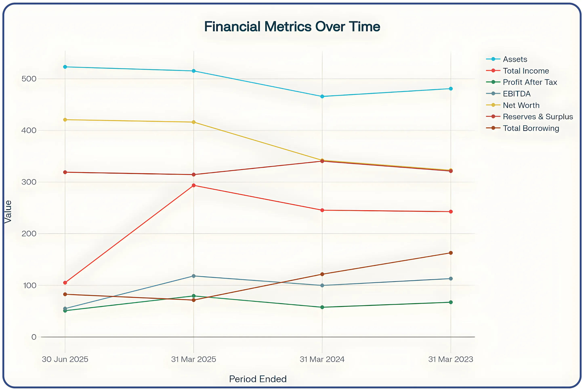Click Total Borrowing point at 31 Mar 2023
This screenshot has width=585, height=392.
click(451, 253)
